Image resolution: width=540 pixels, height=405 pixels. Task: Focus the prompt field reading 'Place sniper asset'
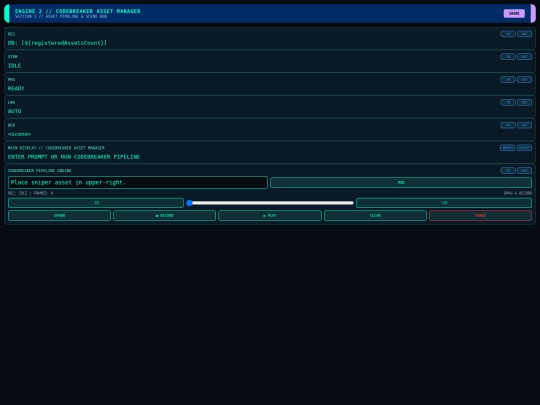click(138, 183)
